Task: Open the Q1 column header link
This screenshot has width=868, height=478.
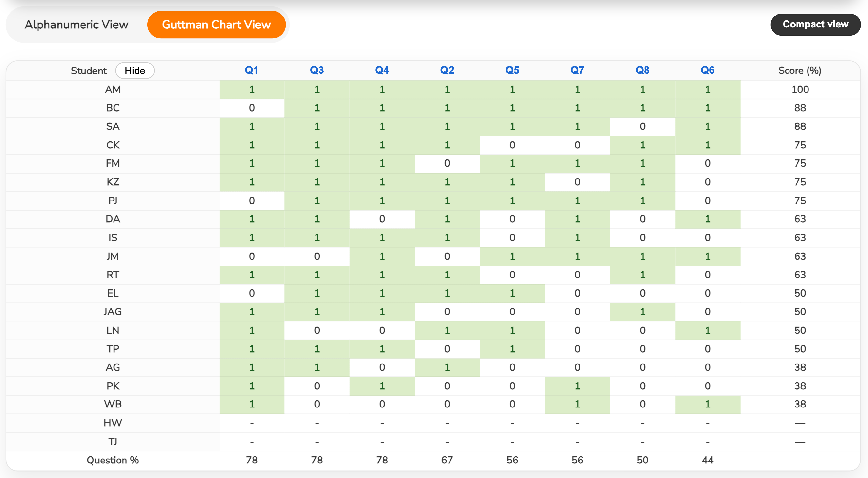Action: pyautogui.click(x=251, y=70)
